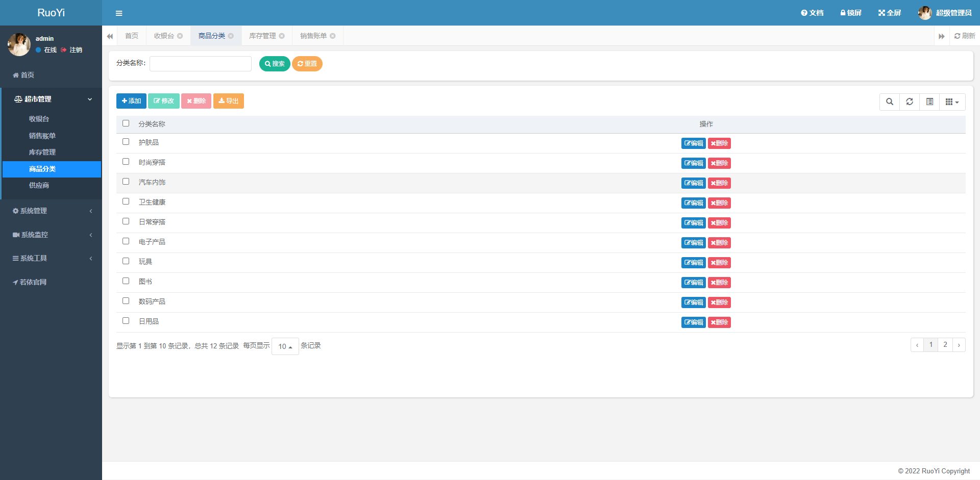
Task: Open 全屏 fullscreen mode in header
Action: pos(890,13)
